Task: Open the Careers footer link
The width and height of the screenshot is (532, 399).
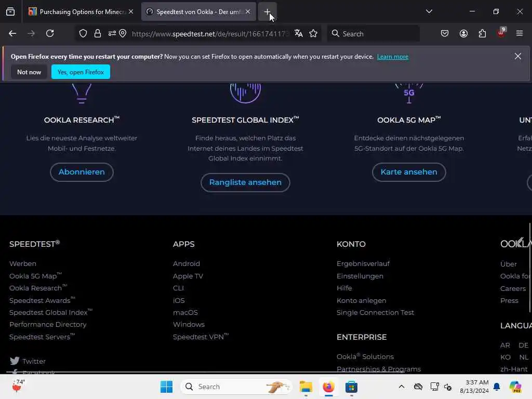Action: tap(513, 289)
